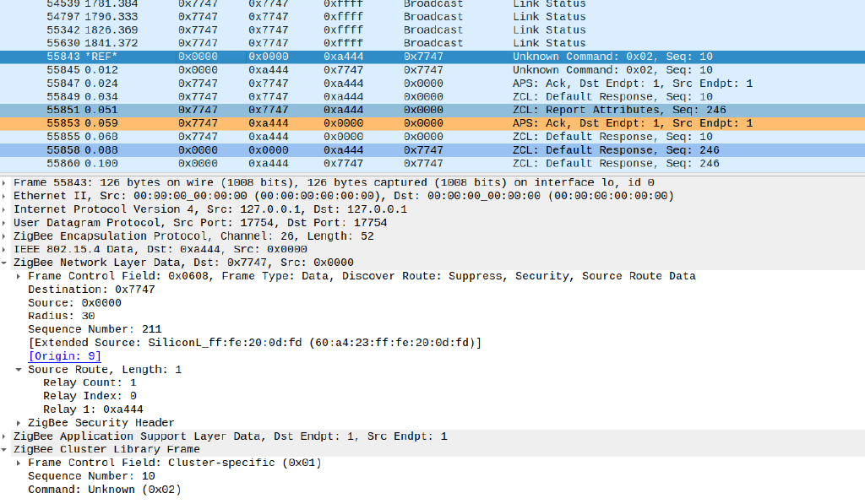Expand Internet Protocol Version 4 details
Screen dimensions: 865x504
(x=6, y=209)
